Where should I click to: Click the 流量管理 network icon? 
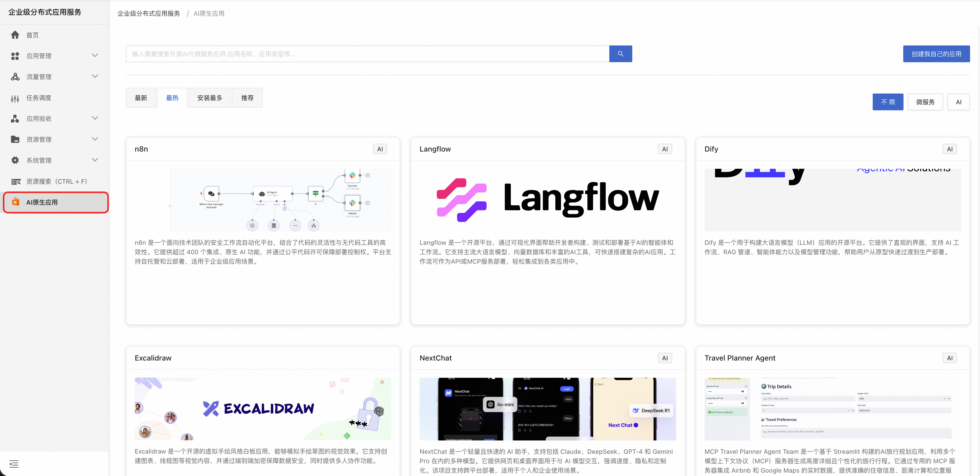coord(15,77)
